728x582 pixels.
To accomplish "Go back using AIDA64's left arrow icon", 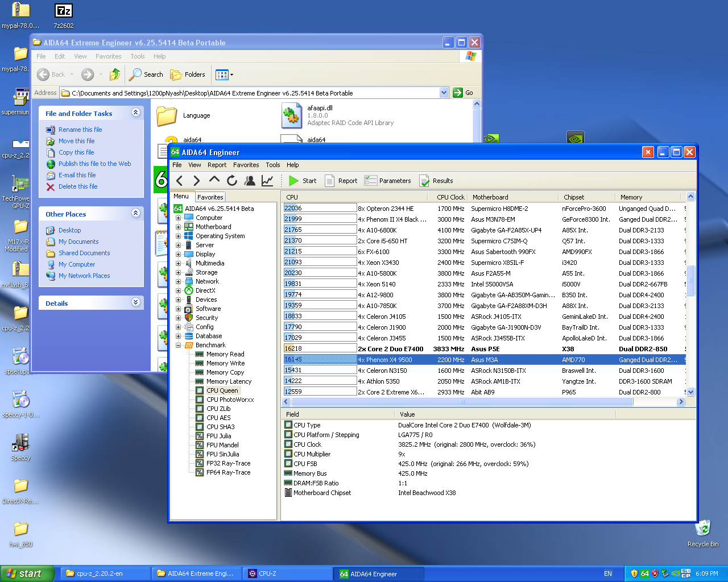I will pyautogui.click(x=180, y=181).
